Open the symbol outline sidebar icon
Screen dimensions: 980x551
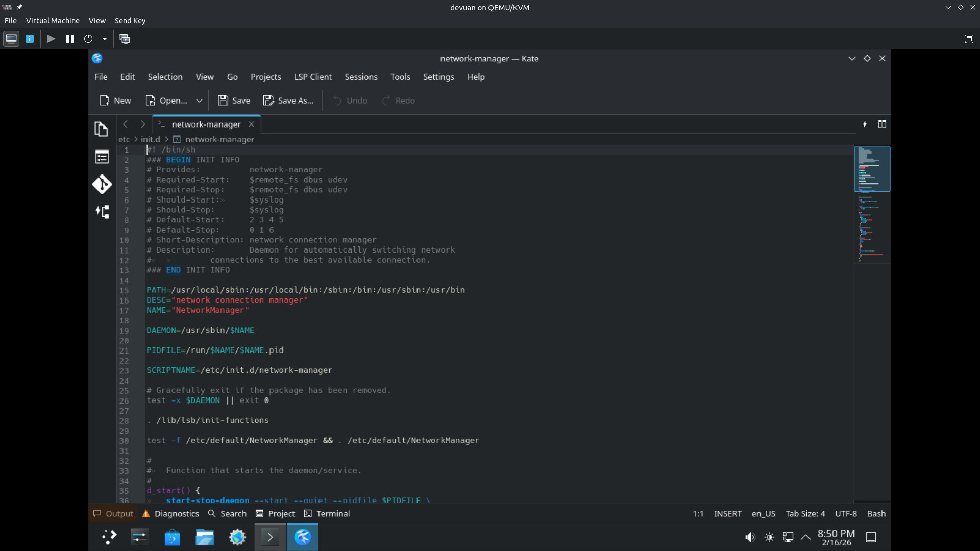[x=102, y=212]
